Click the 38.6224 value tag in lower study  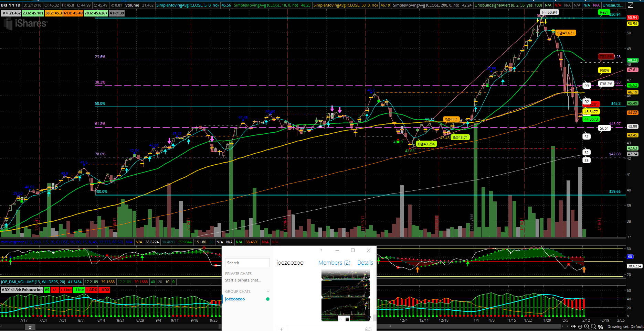[x=634, y=266]
